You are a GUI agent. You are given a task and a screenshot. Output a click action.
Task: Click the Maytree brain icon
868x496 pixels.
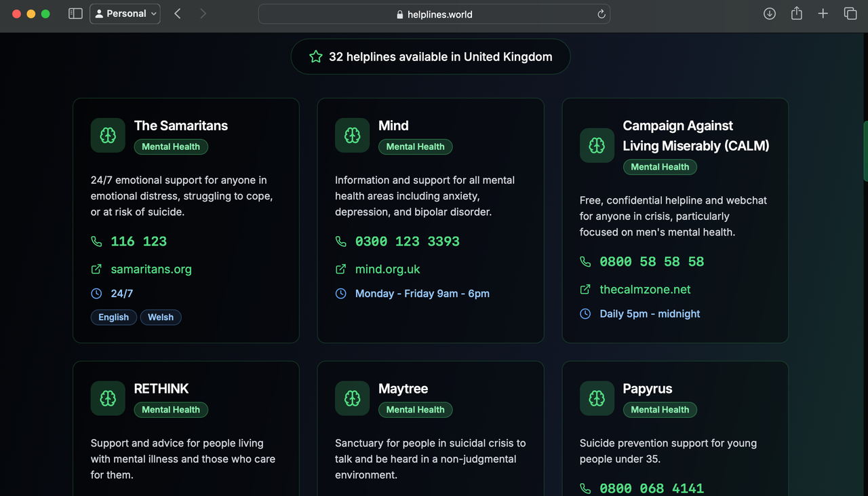click(352, 398)
